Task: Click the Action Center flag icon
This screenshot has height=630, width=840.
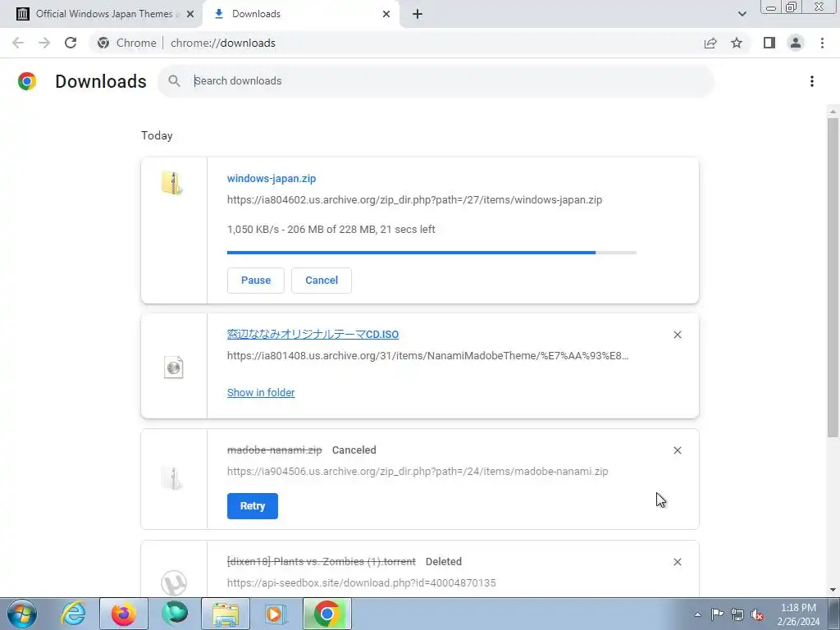Action: 717,614
